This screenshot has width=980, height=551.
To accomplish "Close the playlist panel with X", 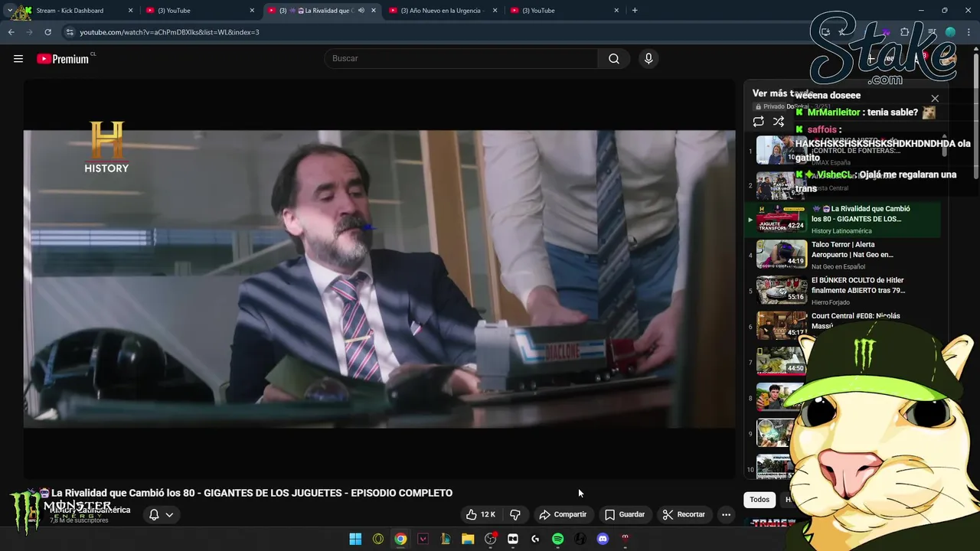I will [x=935, y=99].
